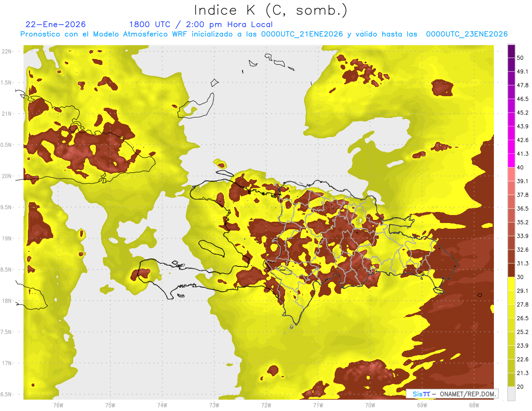
Task: Click the colorbar value '37.8'
Action: tap(523, 195)
